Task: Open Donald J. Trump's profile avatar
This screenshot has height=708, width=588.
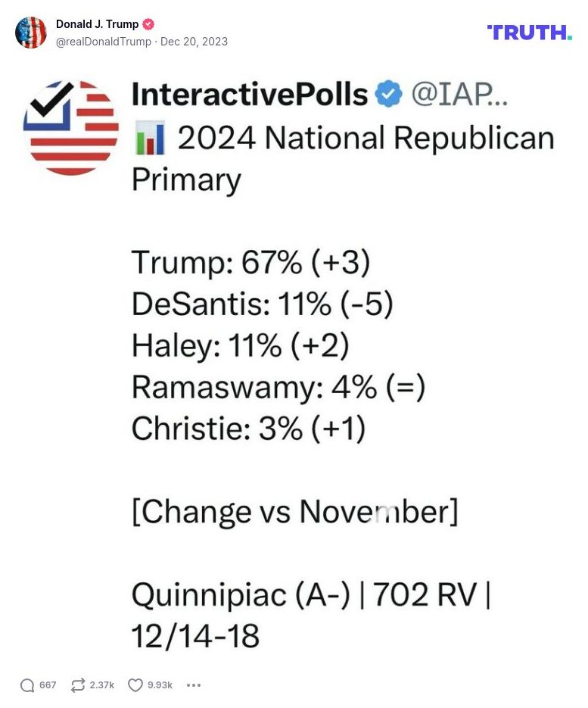Action: point(31,32)
